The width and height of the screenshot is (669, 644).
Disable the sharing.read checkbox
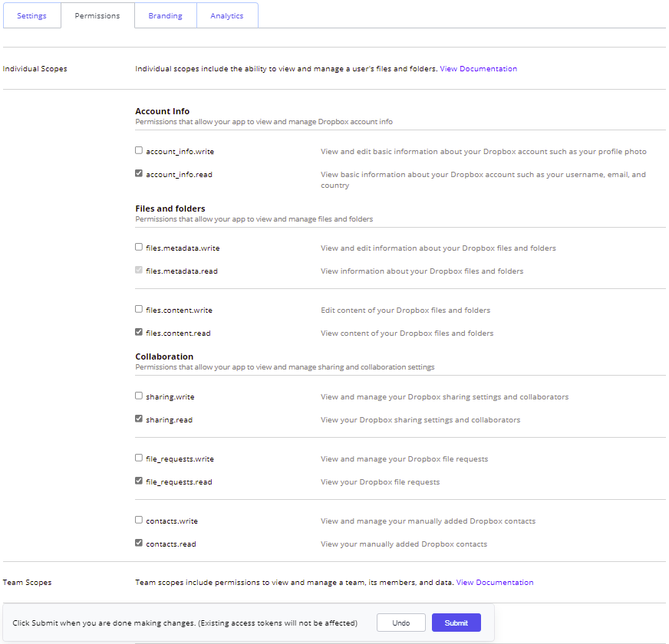(139, 419)
